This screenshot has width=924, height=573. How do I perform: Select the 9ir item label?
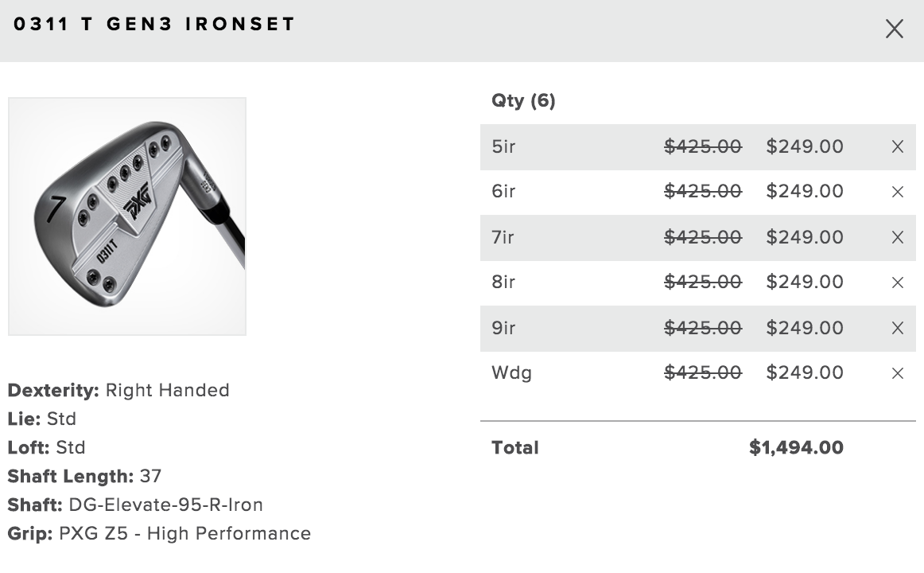pyautogui.click(x=503, y=328)
